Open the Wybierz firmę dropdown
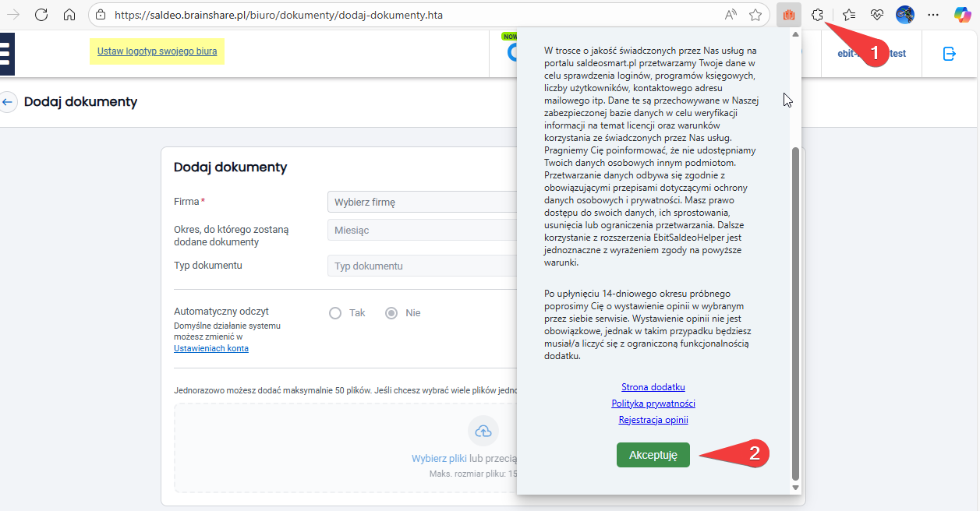 pyautogui.click(x=421, y=203)
